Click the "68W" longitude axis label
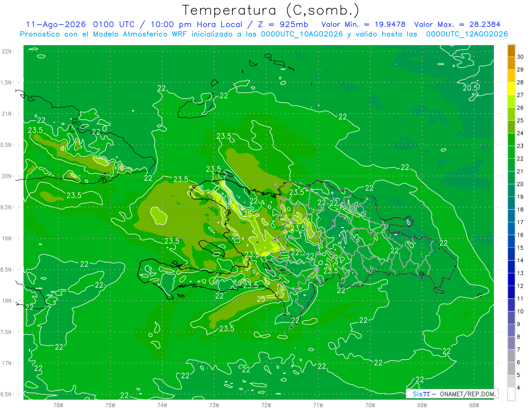The image size is (532, 411). coord(473,405)
